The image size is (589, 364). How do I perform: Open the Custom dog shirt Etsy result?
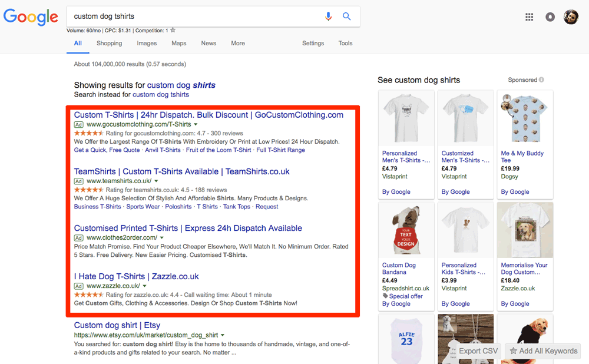pos(117,325)
